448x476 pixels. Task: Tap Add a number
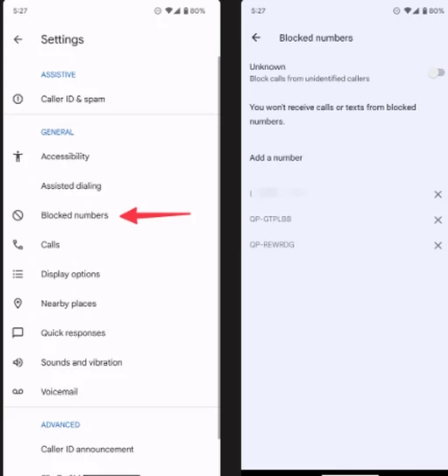[276, 157]
